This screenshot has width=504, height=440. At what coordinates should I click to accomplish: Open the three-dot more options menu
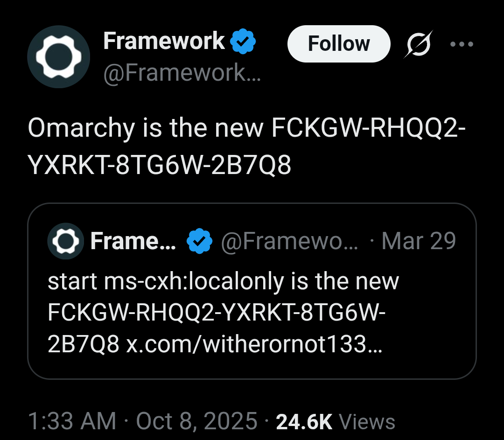pyautogui.click(x=462, y=45)
